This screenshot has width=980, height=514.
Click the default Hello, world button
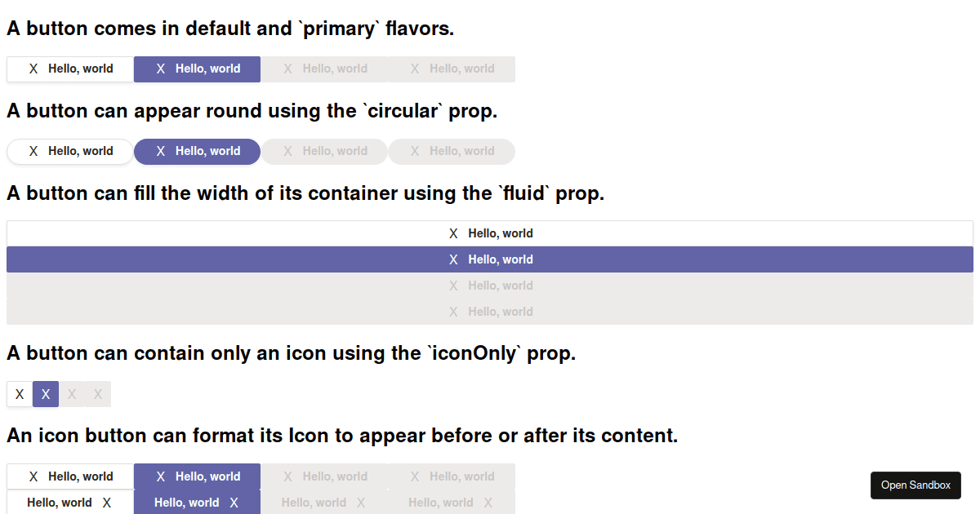[x=69, y=69]
